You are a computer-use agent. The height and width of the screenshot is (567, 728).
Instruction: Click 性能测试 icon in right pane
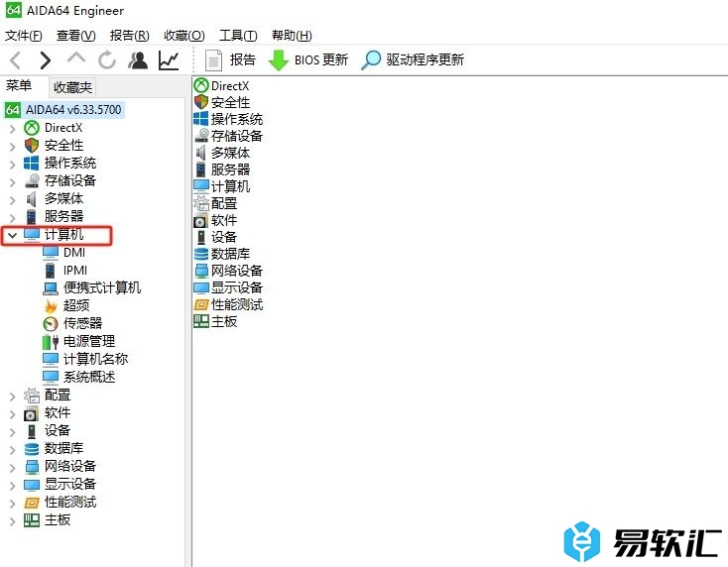coord(201,304)
